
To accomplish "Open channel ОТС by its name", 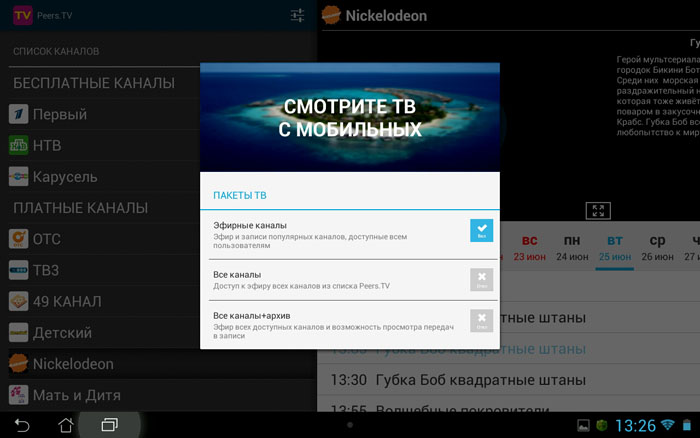I will click(x=47, y=239).
